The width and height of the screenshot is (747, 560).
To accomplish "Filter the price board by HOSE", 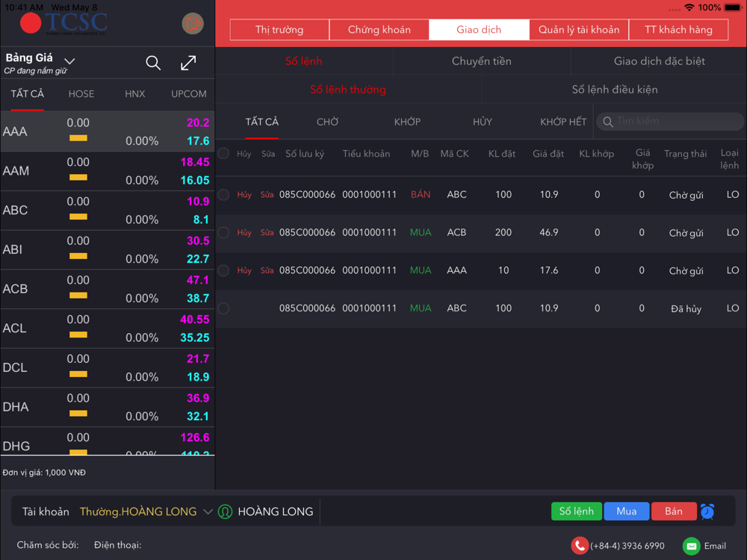I will coord(81,94).
